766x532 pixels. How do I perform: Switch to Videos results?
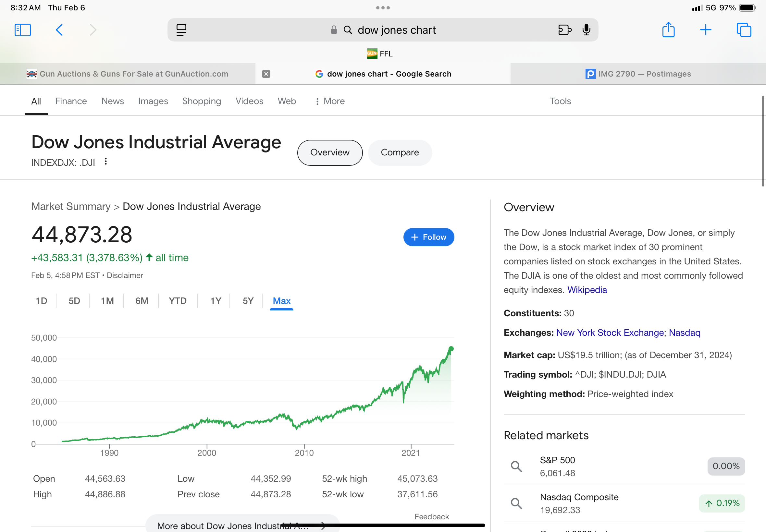[x=250, y=101]
